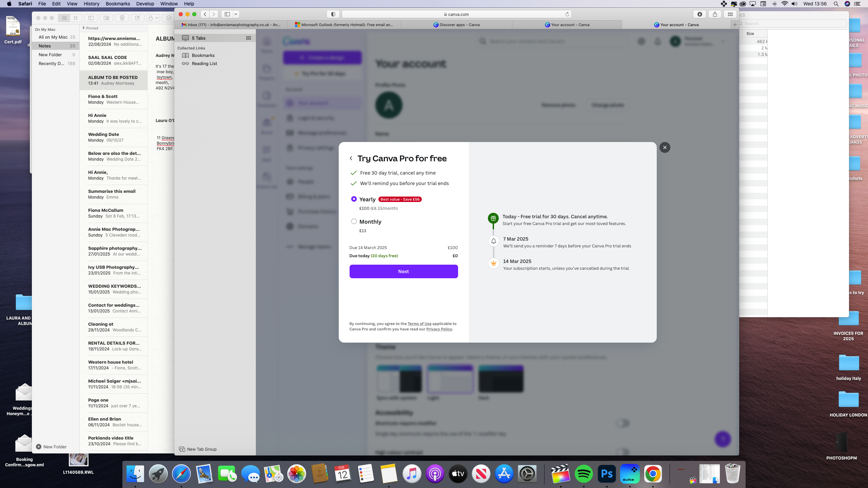Select the All on My Mac folder

56,37
